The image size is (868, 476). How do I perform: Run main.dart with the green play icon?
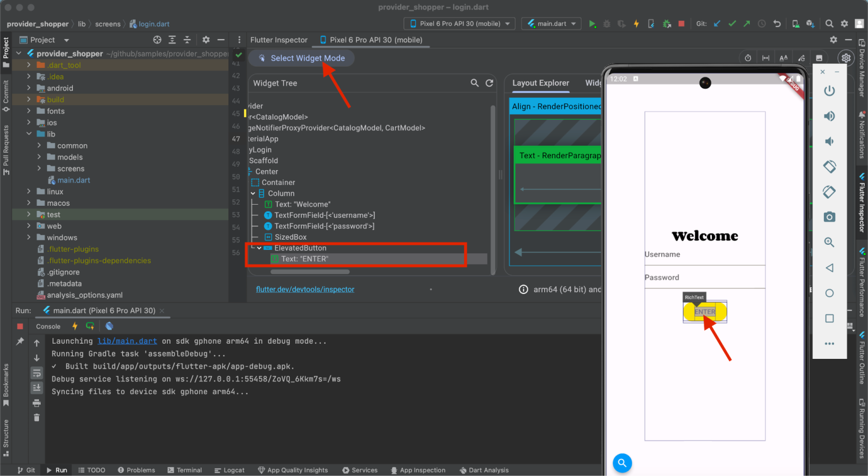[x=593, y=24]
